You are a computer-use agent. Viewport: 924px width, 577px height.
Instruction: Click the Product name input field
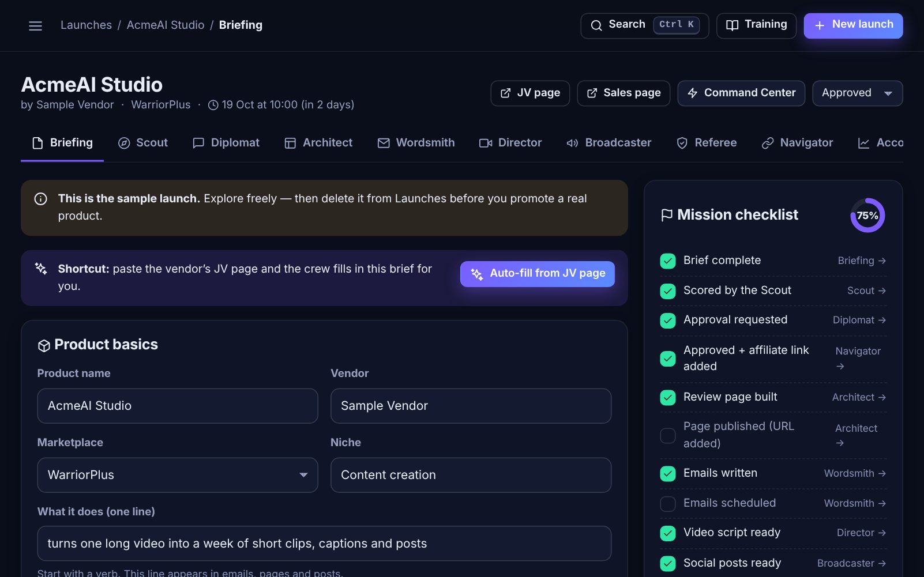click(178, 406)
